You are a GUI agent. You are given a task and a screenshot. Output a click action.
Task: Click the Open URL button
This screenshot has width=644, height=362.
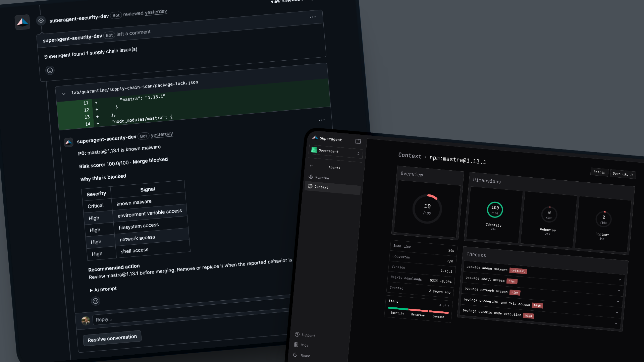pos(623,174)
